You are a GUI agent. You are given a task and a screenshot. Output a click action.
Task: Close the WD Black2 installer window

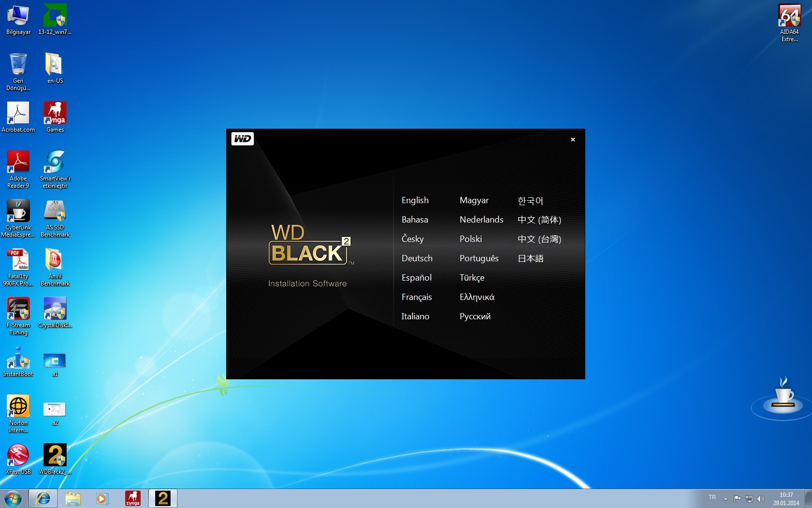click(573, 139)
